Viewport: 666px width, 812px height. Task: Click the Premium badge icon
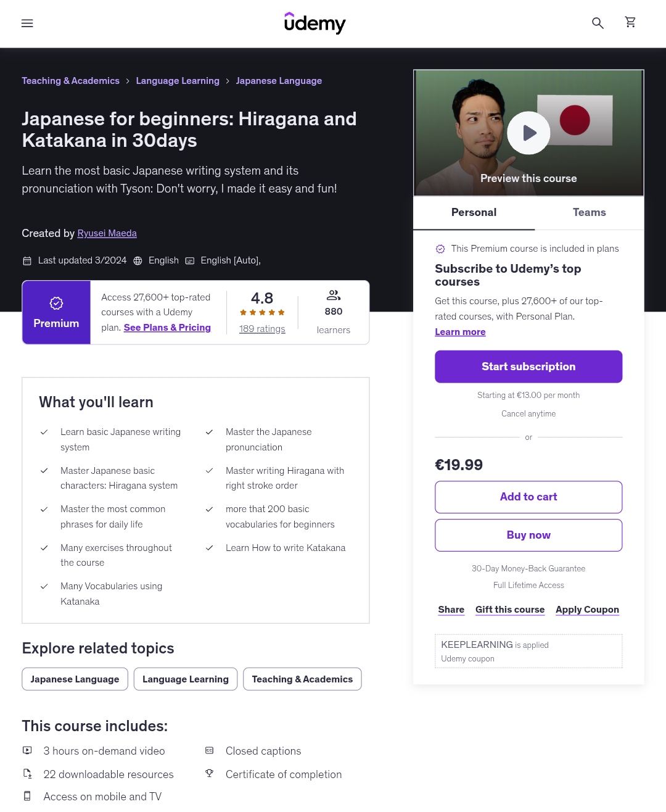(56, 303)
